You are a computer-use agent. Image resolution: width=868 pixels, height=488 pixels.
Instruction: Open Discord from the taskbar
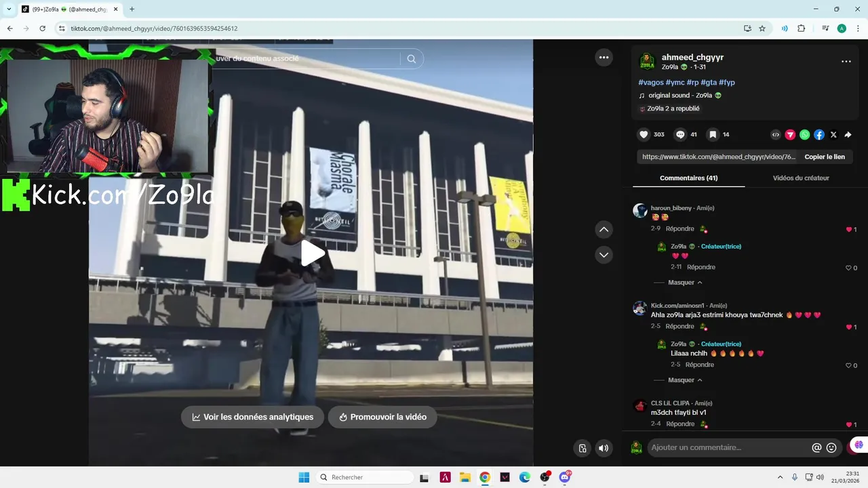click(564, 477)
